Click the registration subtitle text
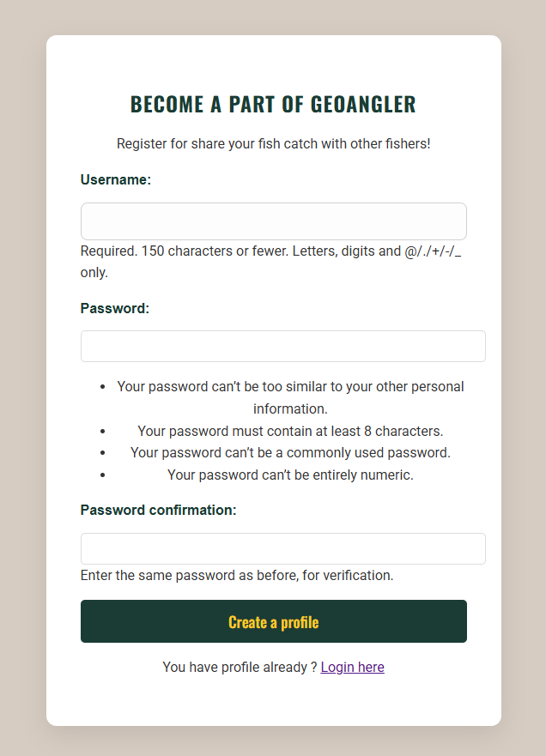Image resolution: width=546 pixels, height=756 pixels. (273, 143)
